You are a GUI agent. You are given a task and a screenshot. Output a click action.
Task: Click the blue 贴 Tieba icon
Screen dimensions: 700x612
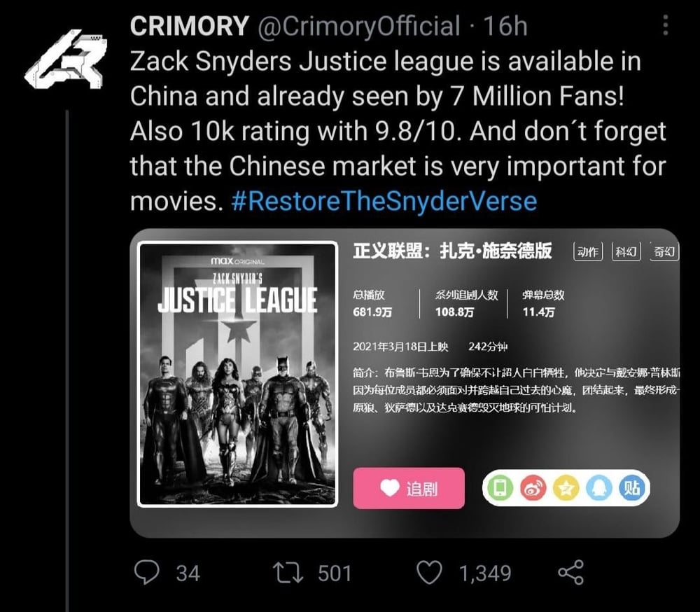631,488
